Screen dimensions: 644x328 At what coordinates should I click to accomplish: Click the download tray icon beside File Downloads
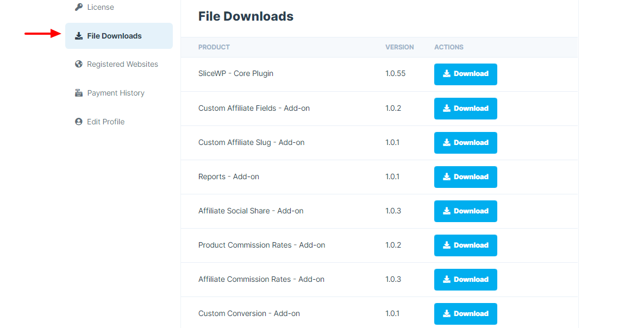78,36
